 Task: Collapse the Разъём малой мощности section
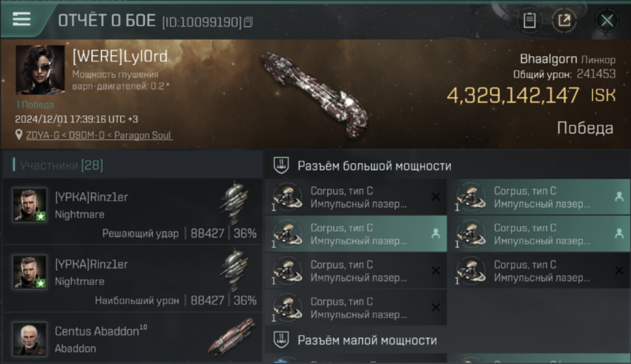(x=281, y=340)
